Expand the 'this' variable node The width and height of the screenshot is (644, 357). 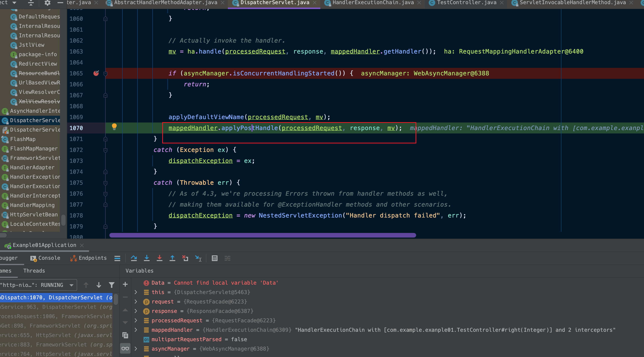click(136, 292)
